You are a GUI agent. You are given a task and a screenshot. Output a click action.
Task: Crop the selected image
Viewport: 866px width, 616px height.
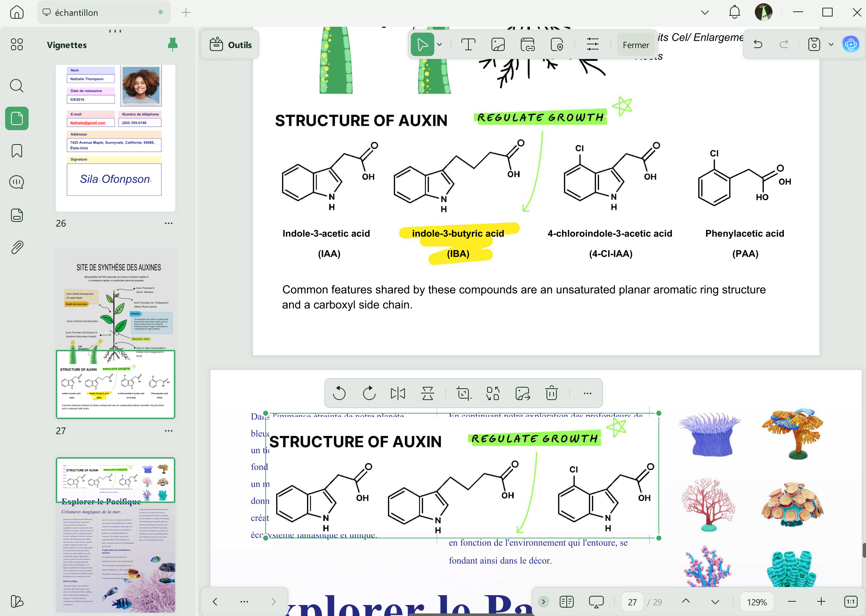[x=463, y=393]
